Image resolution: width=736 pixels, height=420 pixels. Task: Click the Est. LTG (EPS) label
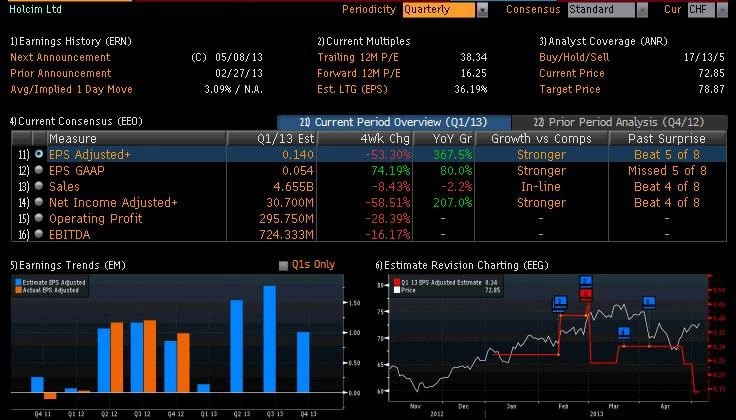click(353, 89)
